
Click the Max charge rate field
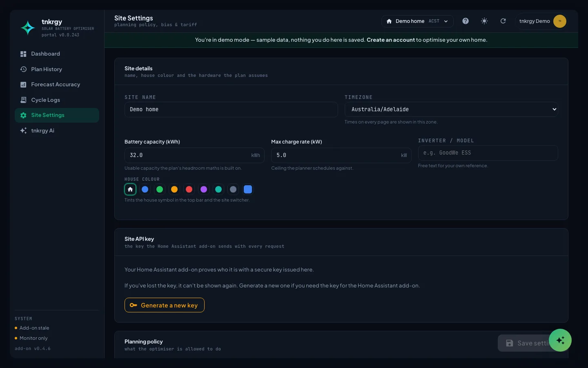click(341, 155)
